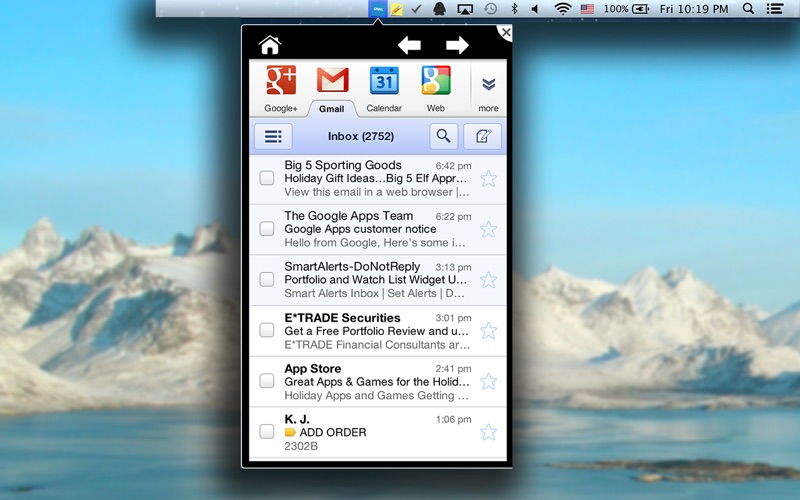Navigate back with the left arrow
800x500 pixels.
(x=409, y=45)
